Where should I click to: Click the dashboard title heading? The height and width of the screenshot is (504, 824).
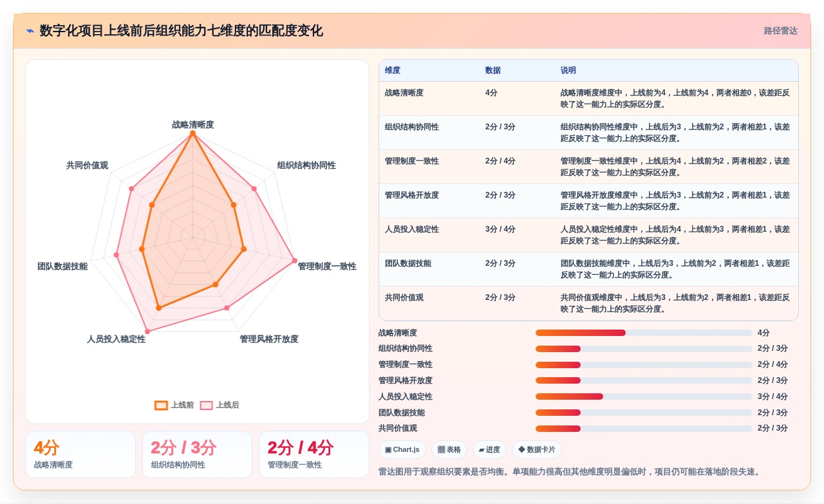[182, 31]
